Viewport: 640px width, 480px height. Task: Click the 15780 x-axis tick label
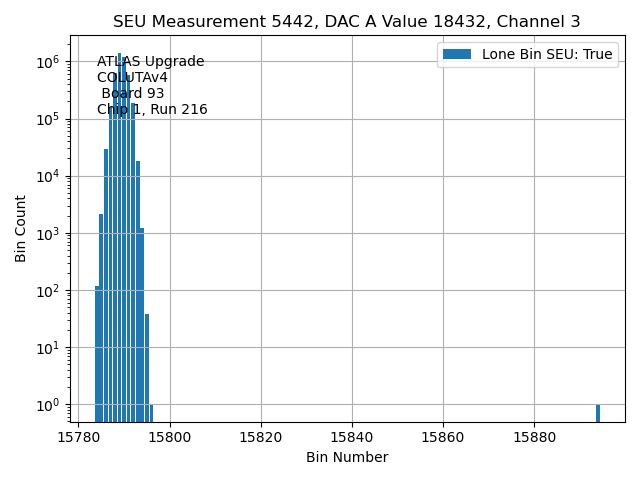79,437
